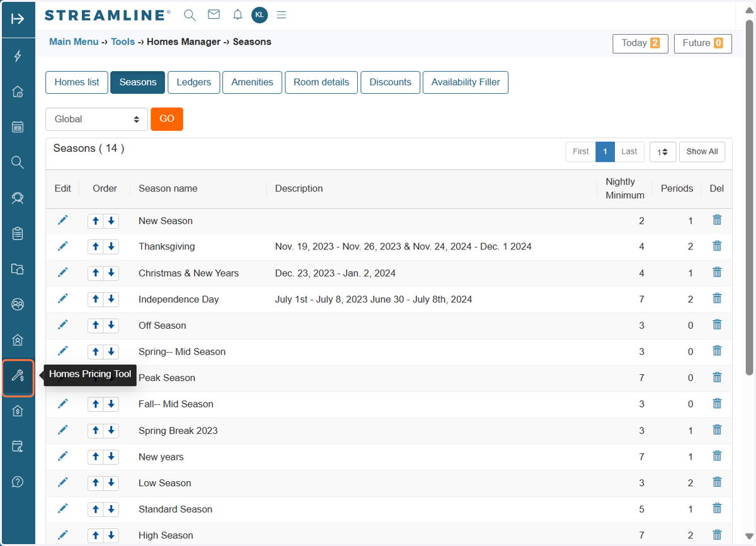Follow the Tools breadcrumb link
This screenshot has width=756, height=546.
click(123, 42)
